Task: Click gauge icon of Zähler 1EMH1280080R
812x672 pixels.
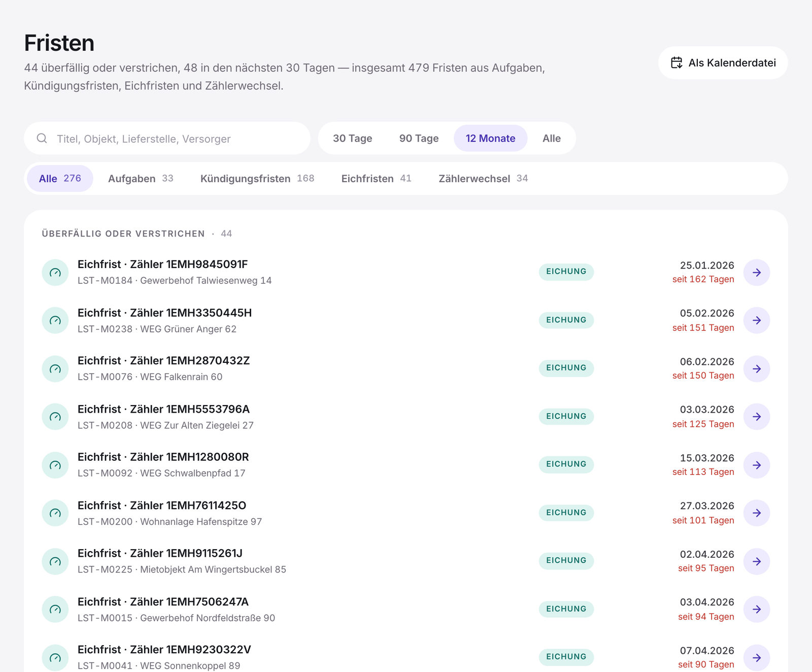Action: pos(55,465)
